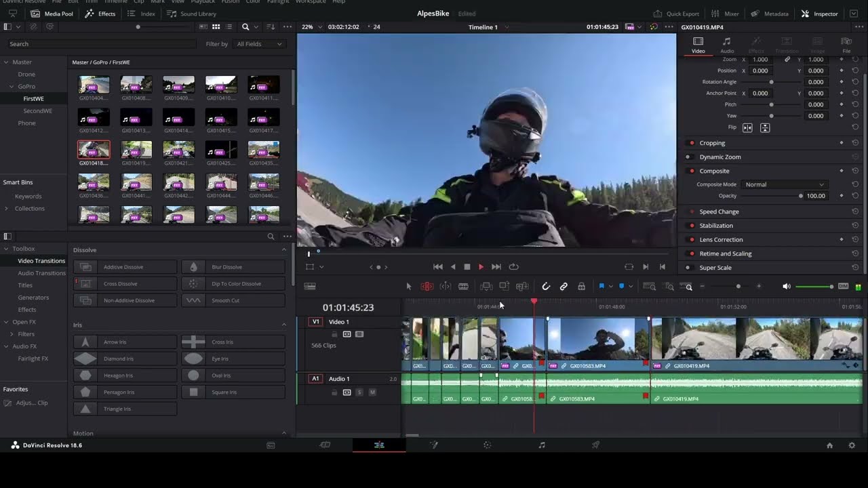Switch media pool to thumbnail view
This screenshot has height=488, width=868.
(216, 26)
